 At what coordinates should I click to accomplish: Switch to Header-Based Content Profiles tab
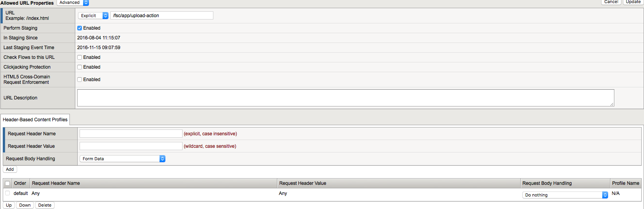pyautogui.click(x=35, y=120)
